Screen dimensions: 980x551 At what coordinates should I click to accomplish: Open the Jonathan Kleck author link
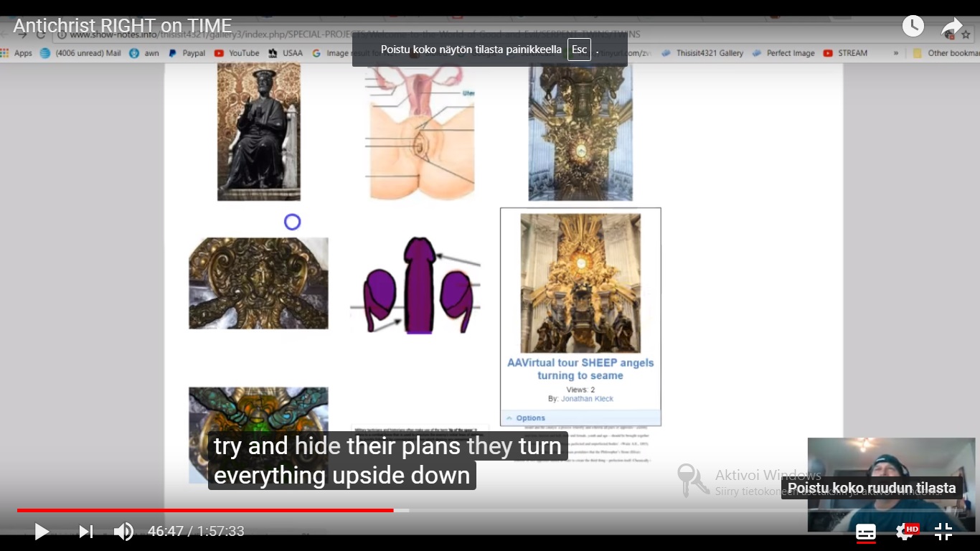(x=587, y=399)
